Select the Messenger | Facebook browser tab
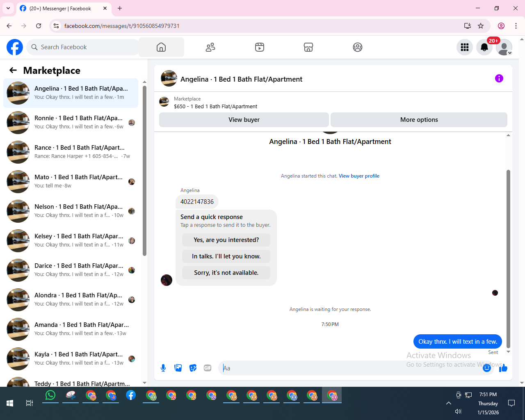 (64, 8)
